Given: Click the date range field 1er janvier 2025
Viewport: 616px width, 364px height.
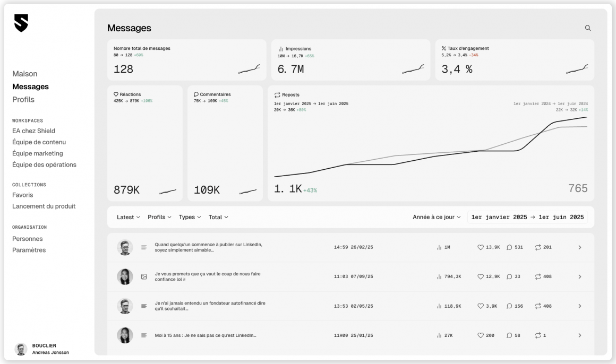Looking at the screenshot, I should [527, 217].
